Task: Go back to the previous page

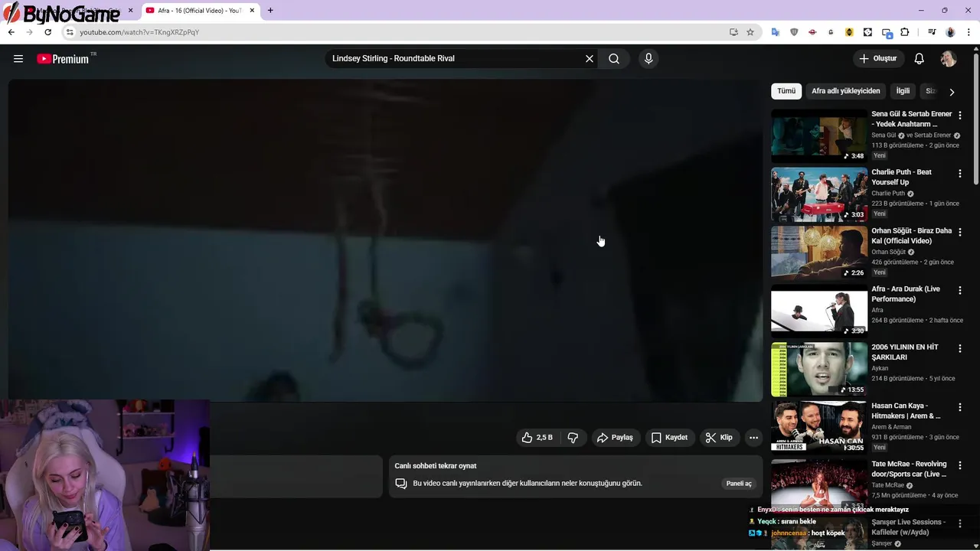Action: (x=11, y=32)
